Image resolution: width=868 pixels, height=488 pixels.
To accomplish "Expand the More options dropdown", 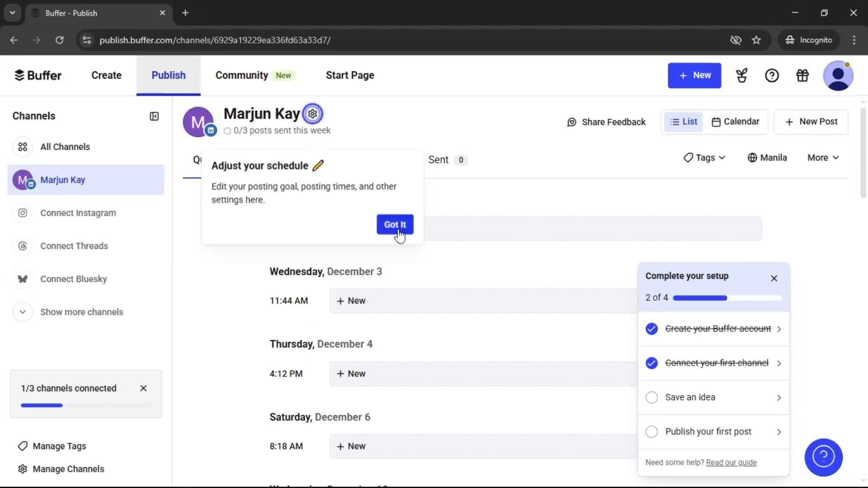I will click(822, 157).
